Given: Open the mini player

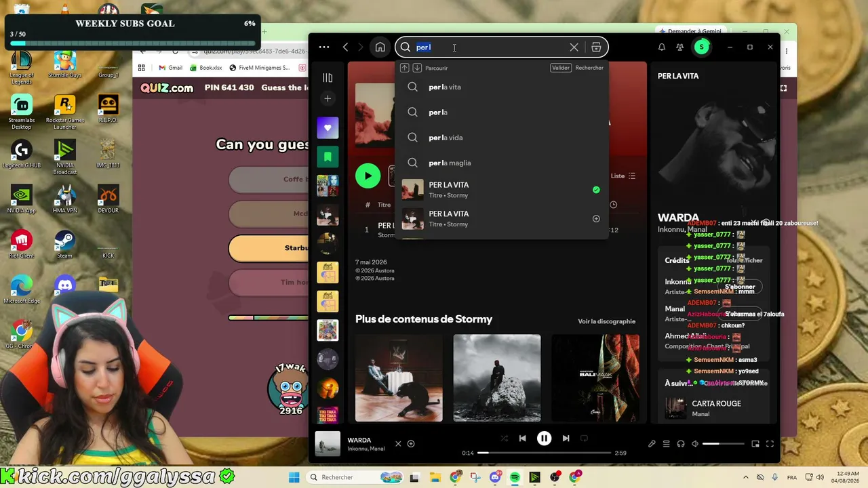Looking at the screenshot, I should click(755, 444).
